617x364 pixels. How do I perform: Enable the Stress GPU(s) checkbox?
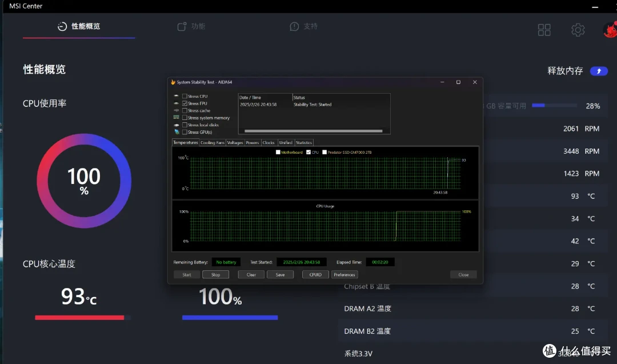pos(185,132)
